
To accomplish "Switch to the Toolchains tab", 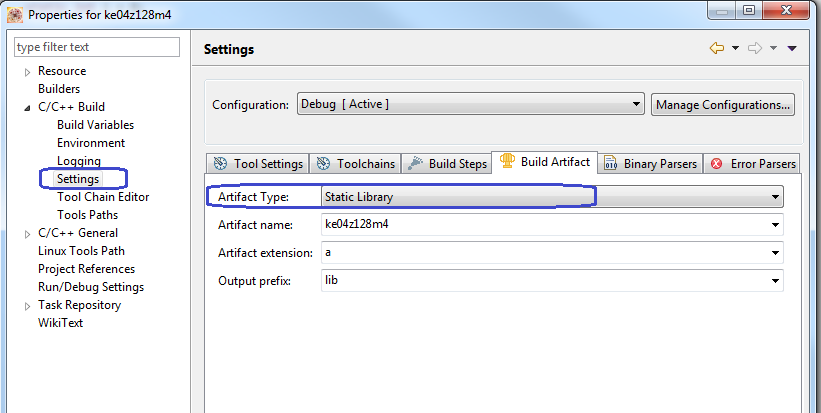I will (356, 163).
